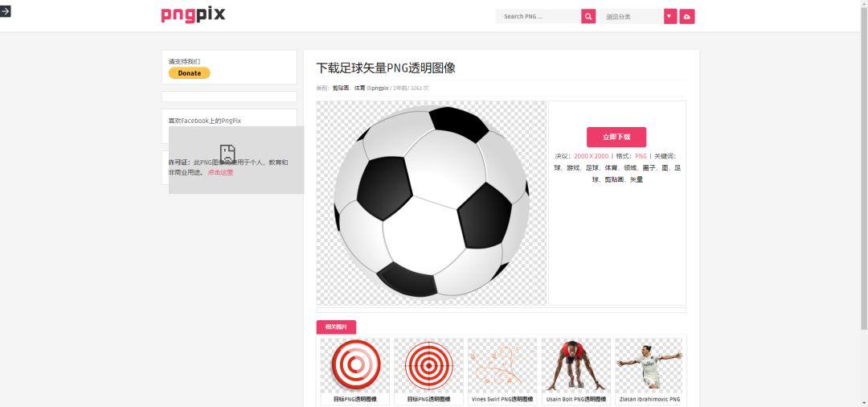The image size is (868, 407).
Task: Click the caption Vines Swirl PNG透明图像
Action: coord(502,399)
